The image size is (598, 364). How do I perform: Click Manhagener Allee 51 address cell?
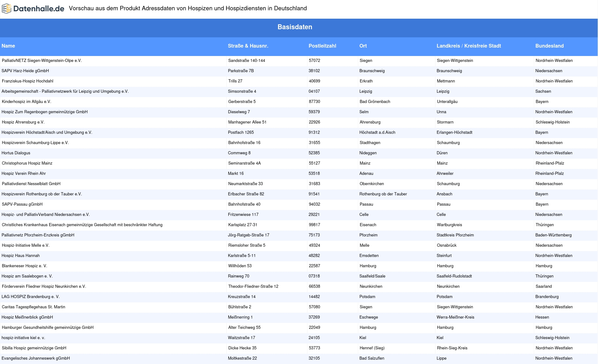coord(247,122)
